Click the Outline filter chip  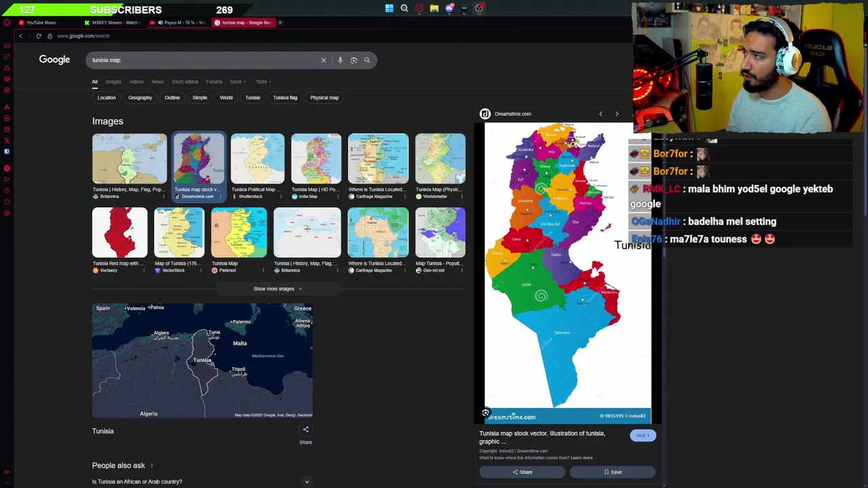(172, 98)
